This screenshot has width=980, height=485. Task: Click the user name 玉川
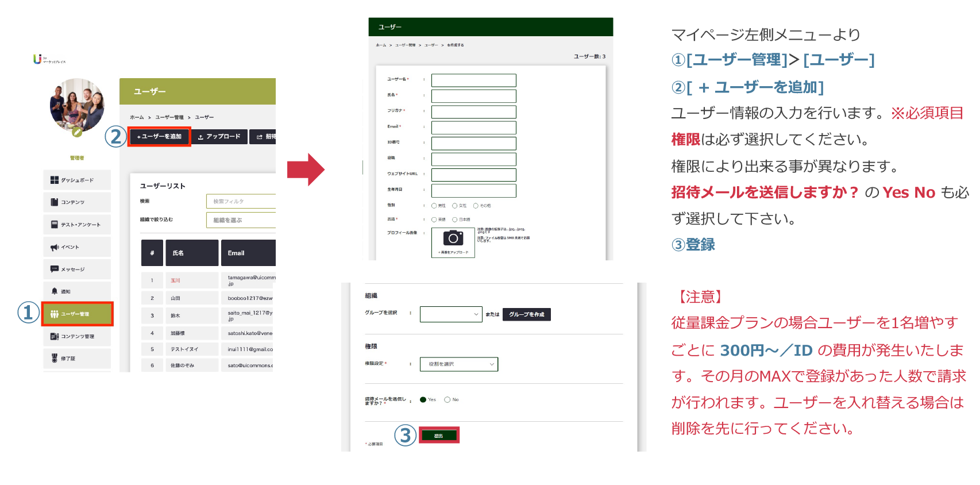175,280
